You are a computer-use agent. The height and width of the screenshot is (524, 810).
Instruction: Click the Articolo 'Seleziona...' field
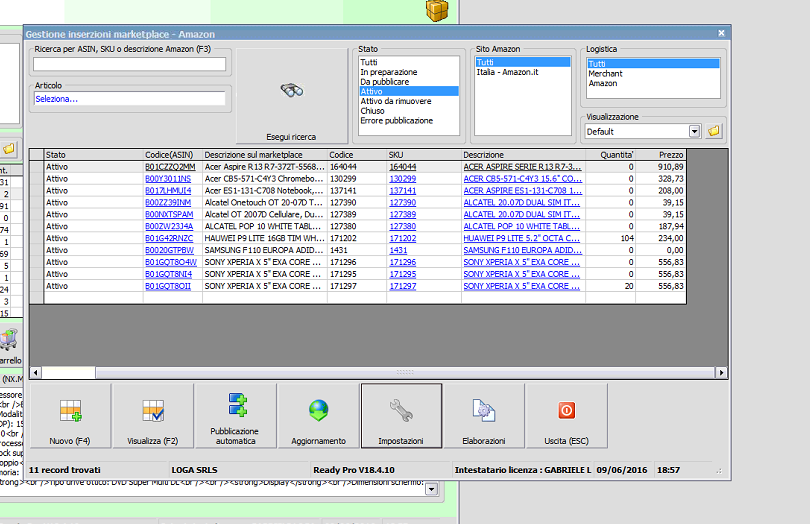point(129,99)
